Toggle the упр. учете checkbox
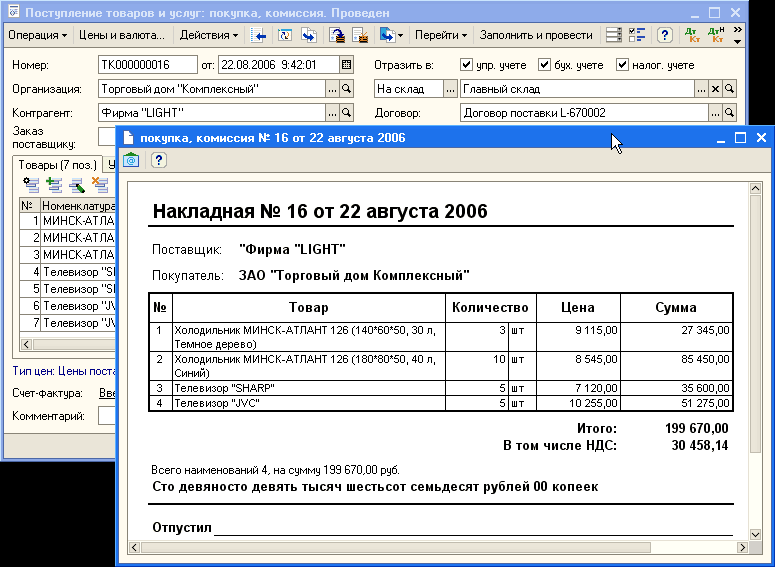The height and width of the screenshot is (567, 775). 466,64
